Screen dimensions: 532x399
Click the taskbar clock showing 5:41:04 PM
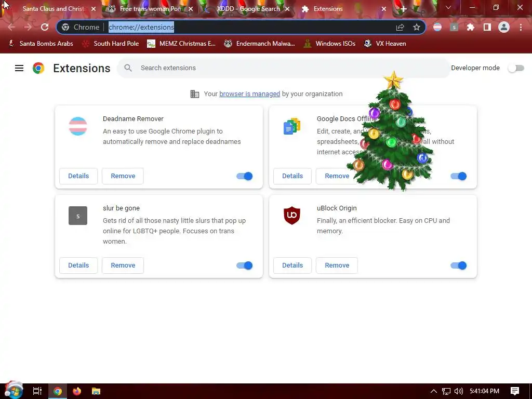tap(484, 391)
